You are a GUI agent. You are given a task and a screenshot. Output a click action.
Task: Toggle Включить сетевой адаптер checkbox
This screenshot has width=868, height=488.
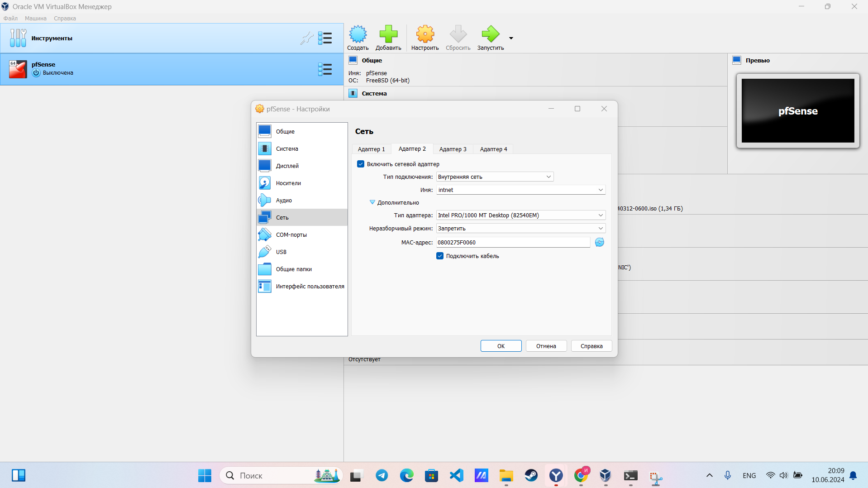click(361, 164)
